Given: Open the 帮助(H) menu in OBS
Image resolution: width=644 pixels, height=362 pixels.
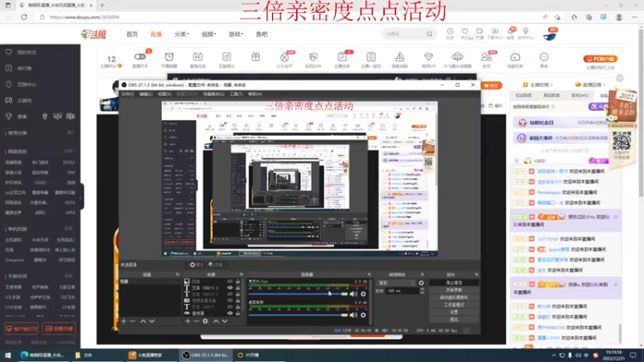Looking at the screenshot, I should coord(254,94).
